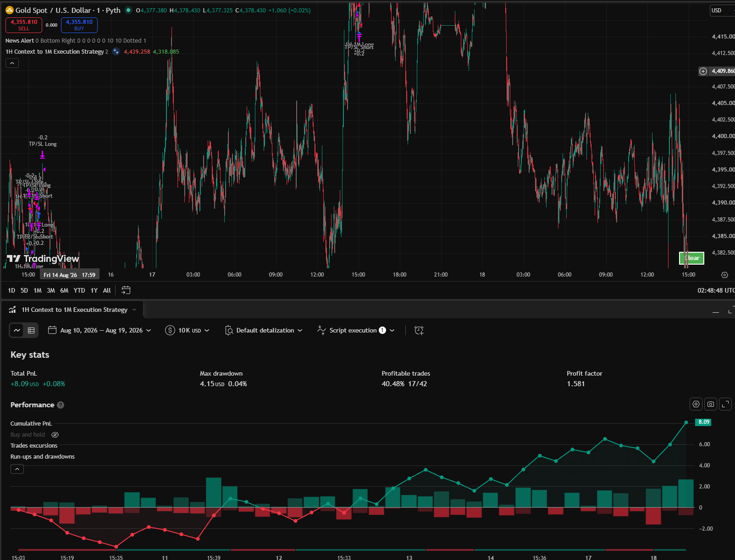Open the USD currency selector

coord(722,10)
